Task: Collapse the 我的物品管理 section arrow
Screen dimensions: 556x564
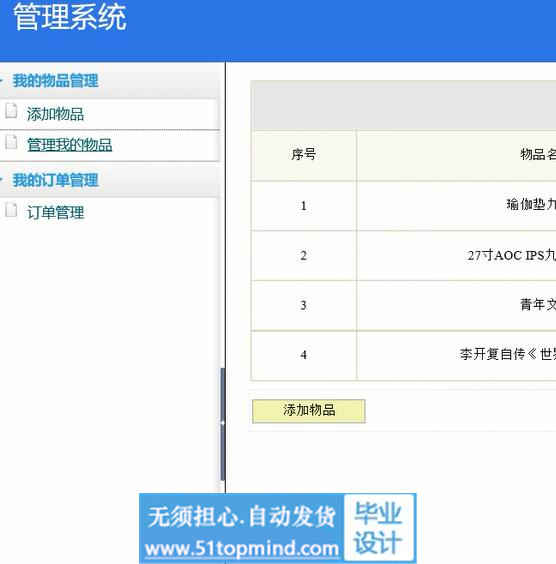Action: [x=1, y=80]
